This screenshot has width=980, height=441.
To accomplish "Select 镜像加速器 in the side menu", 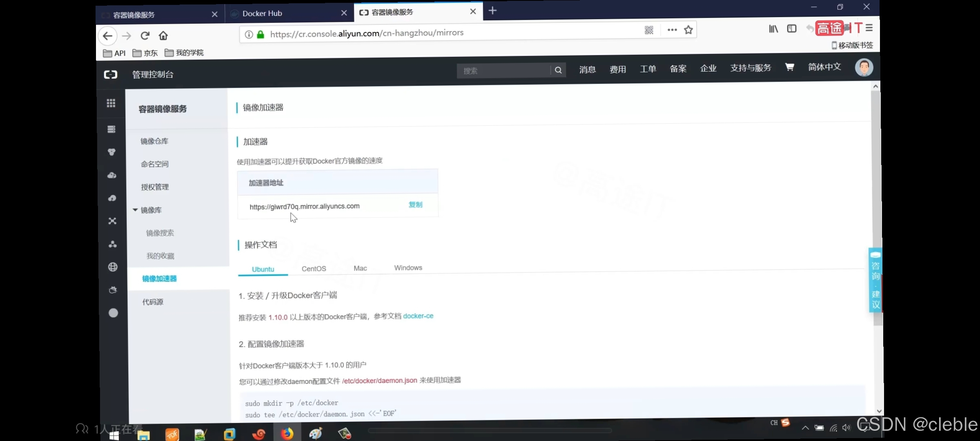I will click(159, 279).
